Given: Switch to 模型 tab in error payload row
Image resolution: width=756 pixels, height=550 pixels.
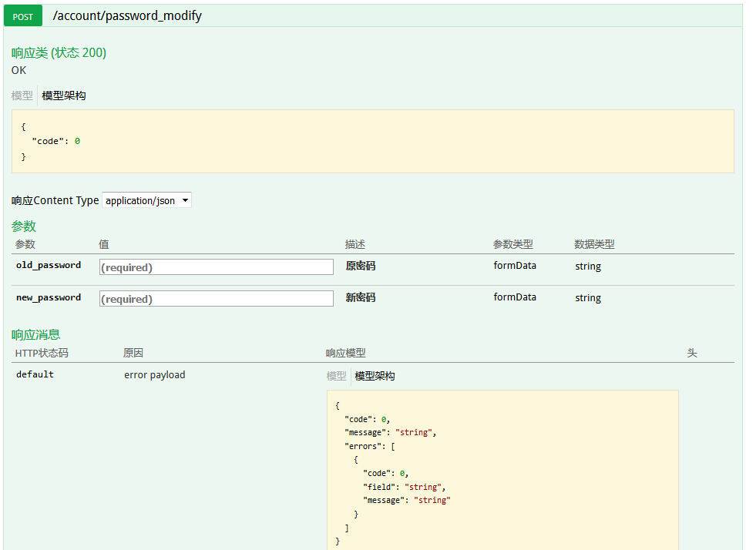Looking at the screenshot, I should coord(337,376).
